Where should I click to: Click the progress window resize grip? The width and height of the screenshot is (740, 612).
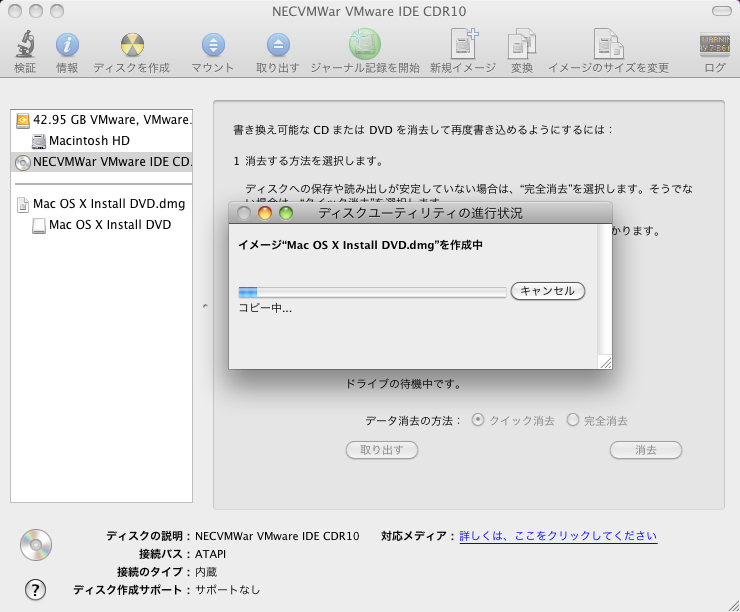point(605,362)
